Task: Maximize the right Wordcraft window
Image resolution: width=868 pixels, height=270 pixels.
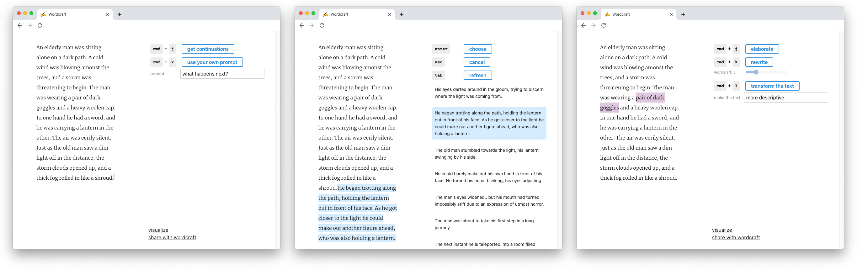Action: pyautogui.click(x=595, y=13)
